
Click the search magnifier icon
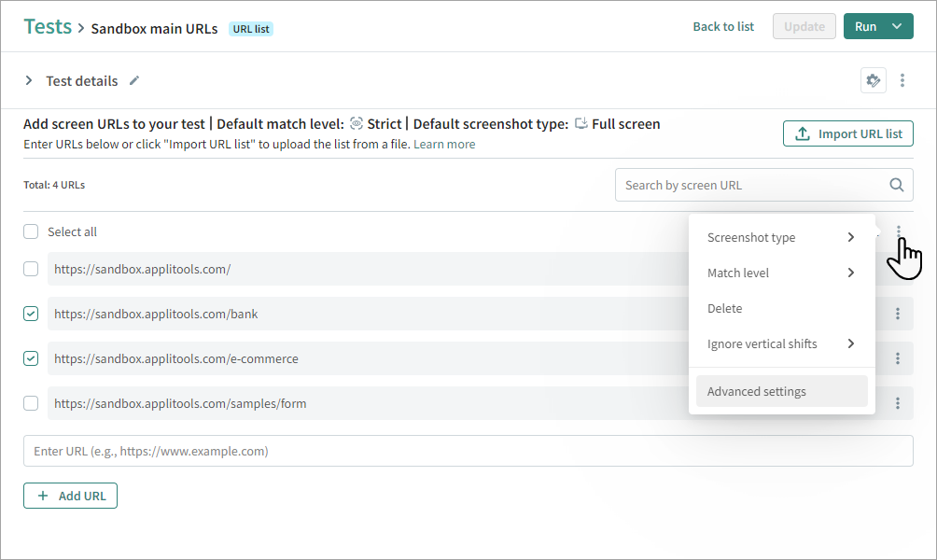(x=897, y=185)
